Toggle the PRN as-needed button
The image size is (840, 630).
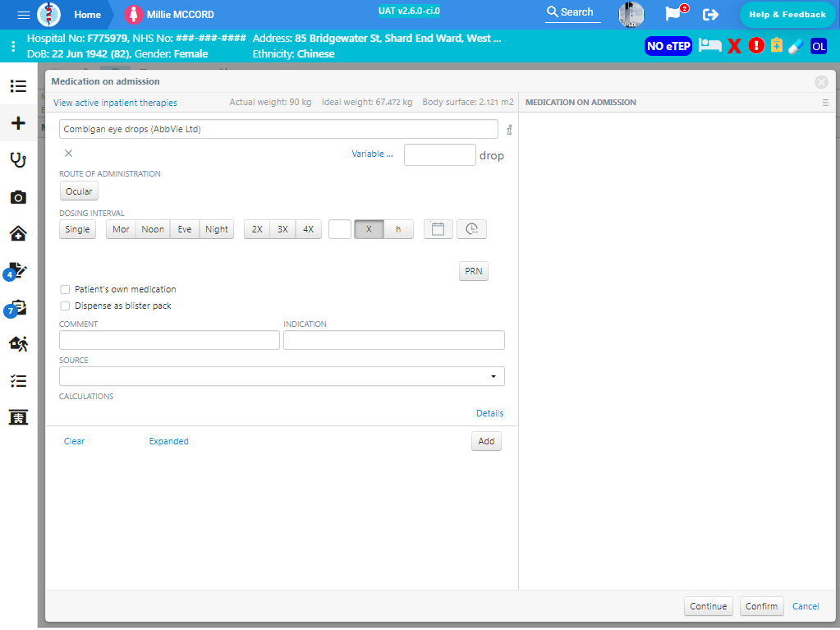(474, 271)
